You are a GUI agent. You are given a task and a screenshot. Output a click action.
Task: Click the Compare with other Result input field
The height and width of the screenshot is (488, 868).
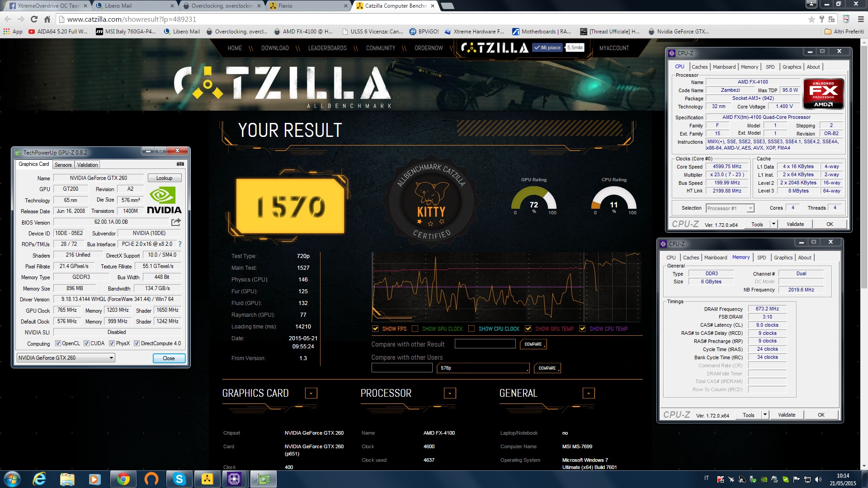click(485, 344)
